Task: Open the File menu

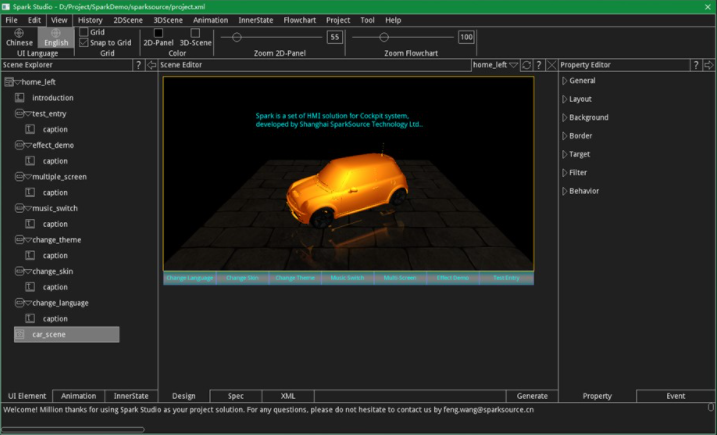Action: click(x=11, y=20)
